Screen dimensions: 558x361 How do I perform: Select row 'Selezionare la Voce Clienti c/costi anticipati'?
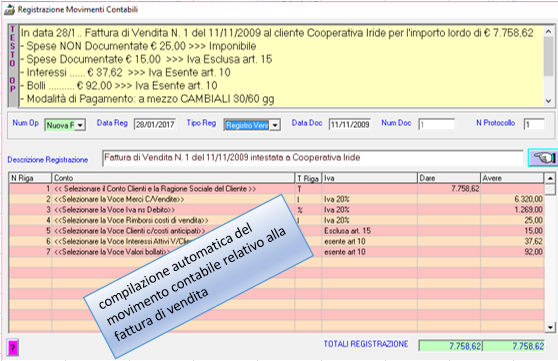coord(277,231)
